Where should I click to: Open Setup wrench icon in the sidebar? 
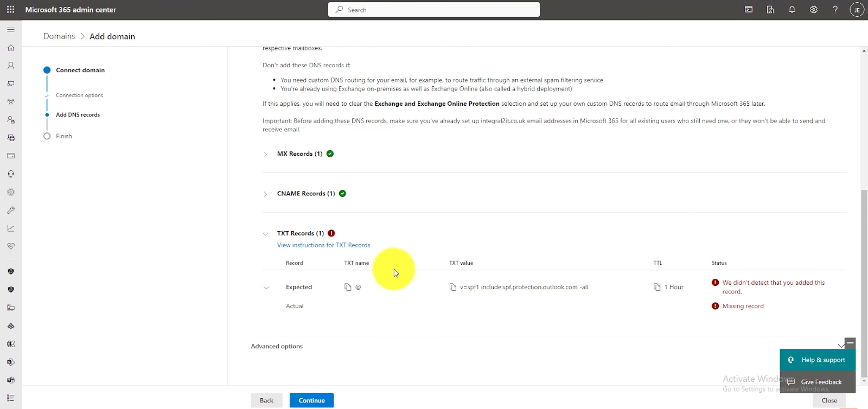(11, 210)
